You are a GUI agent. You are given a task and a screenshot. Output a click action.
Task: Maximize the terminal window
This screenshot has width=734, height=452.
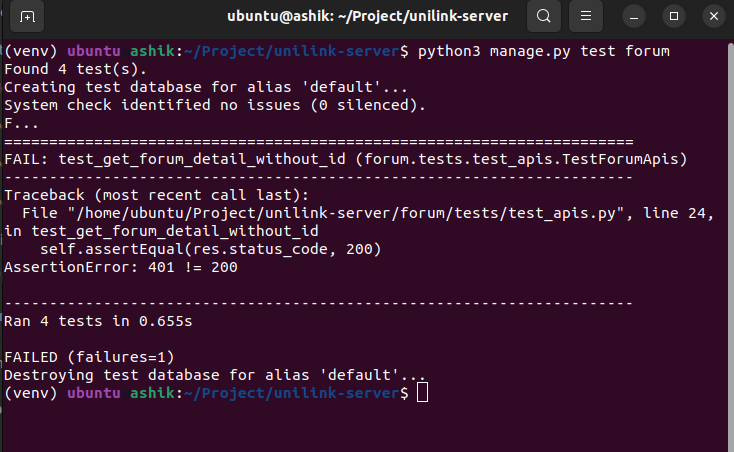pyautogui.click(x=674, y=17)
